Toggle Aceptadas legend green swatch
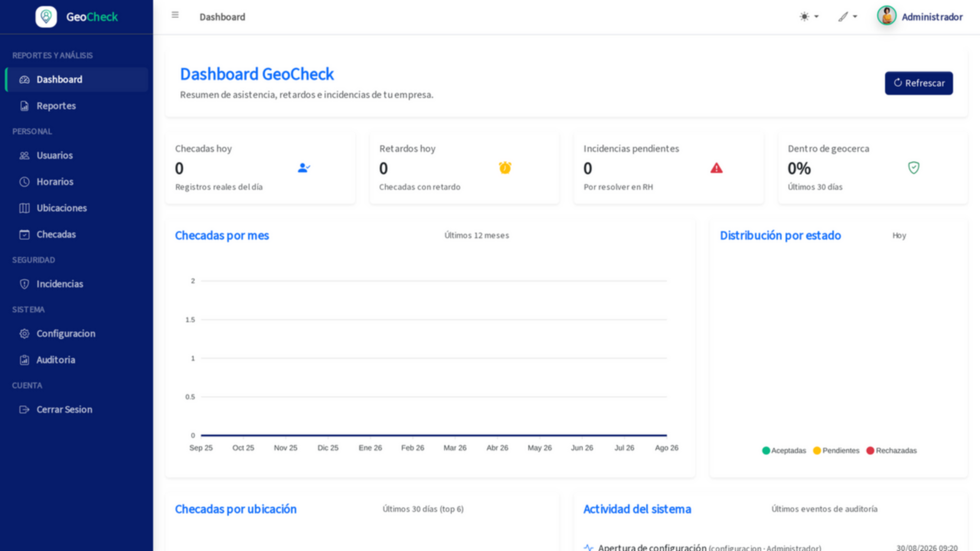980x551 pixels. 766,451
